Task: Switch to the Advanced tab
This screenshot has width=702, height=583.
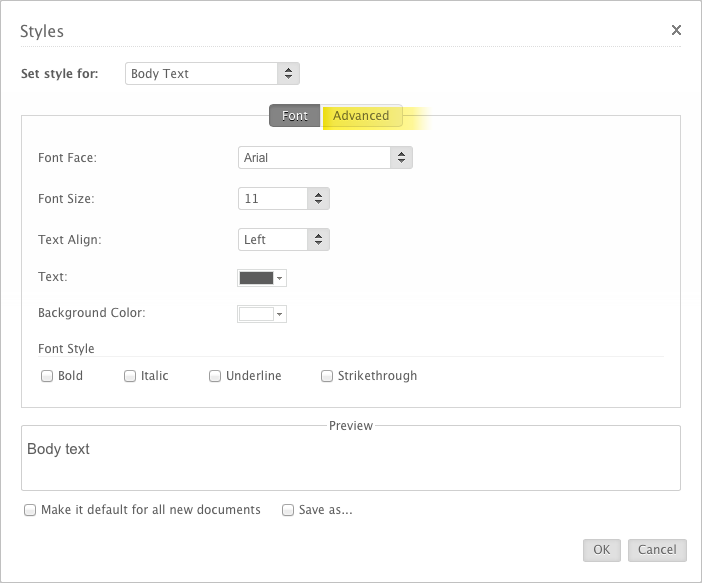Action: coord(361,116)
